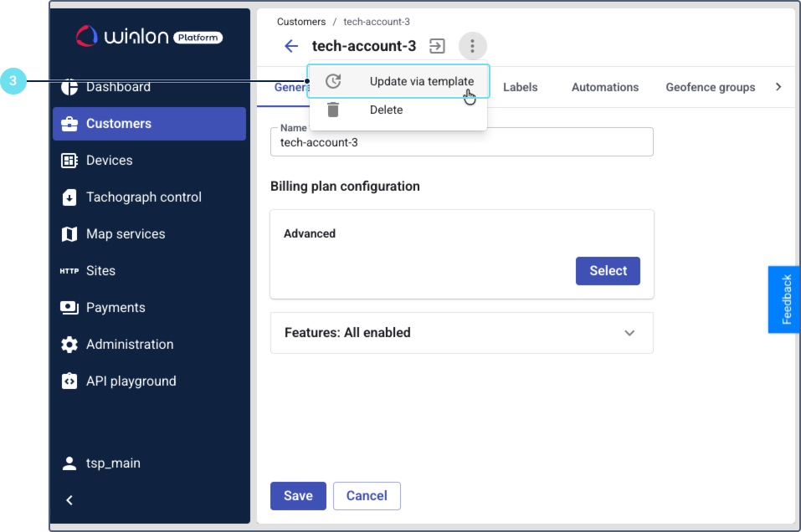Navigate to Payments in sidebar
The height and width of the screenshot is (532, 801).
[x=116, y=308]
